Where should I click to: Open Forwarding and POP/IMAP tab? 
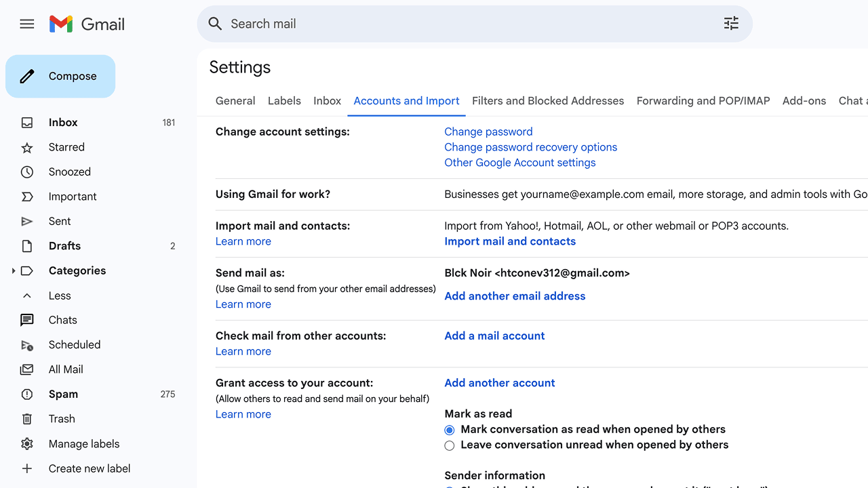703,101
